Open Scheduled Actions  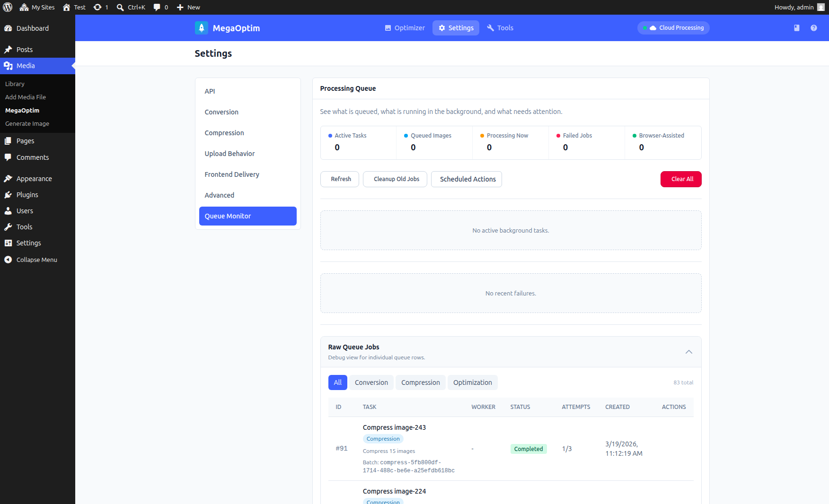coord(467,179)
